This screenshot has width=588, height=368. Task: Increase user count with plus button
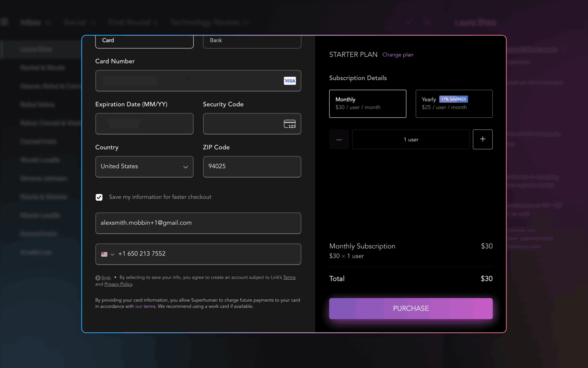(x=483, y=139)
